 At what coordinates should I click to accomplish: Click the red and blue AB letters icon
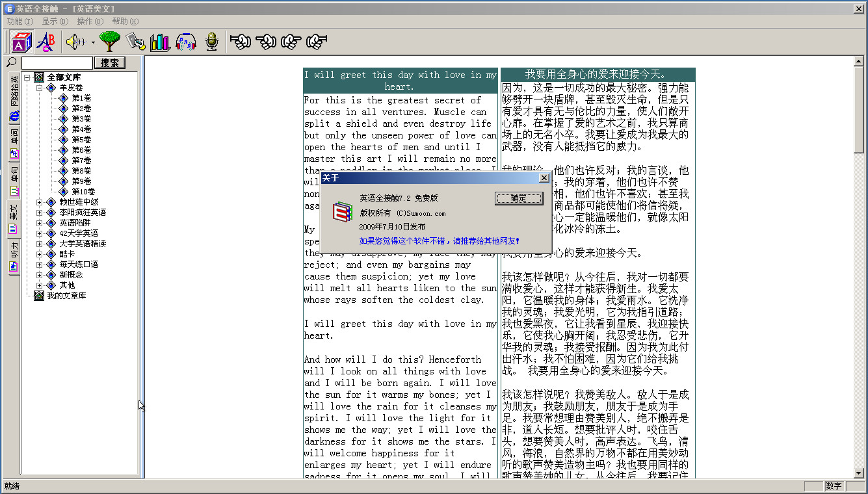[x=46, y=42]
